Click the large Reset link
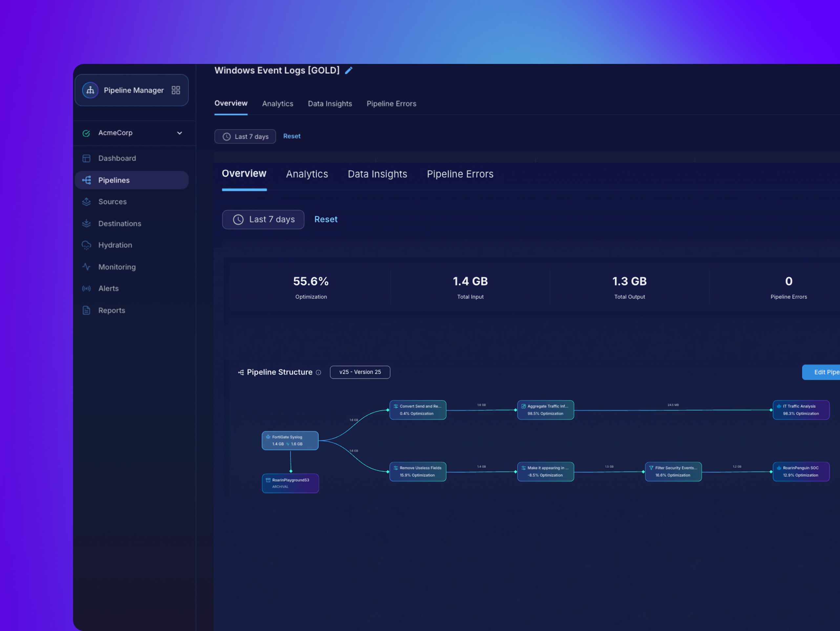The width and height of the screenshot is (840, 631). [x=326, y=220]
